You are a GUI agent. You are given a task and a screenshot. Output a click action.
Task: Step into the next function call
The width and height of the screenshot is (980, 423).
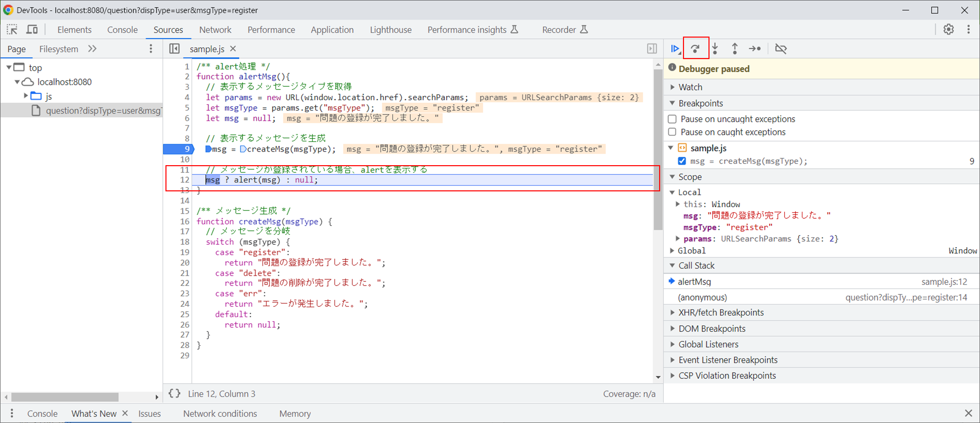(x=716, y=49)
